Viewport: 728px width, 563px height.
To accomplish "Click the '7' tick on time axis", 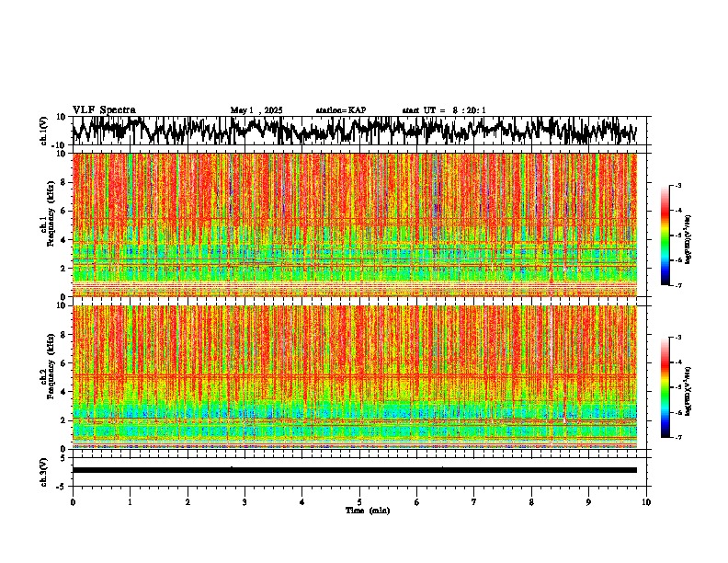I will [474, 502].
